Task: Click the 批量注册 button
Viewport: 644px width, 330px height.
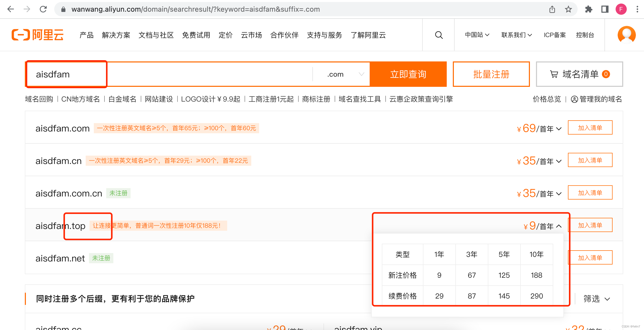Action: click(x=491, y=74)
